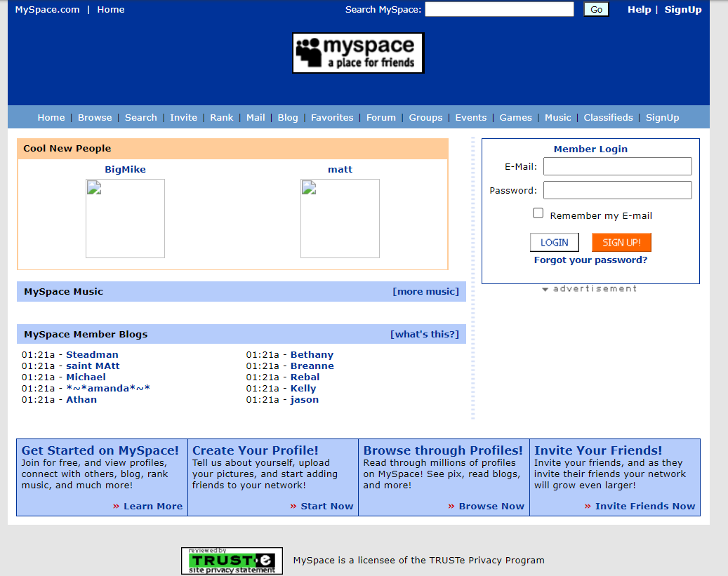Open Create Your Profile! heading
Image resolution: width=728 pixels, height=576 pixels.
[x=256, y=450]
